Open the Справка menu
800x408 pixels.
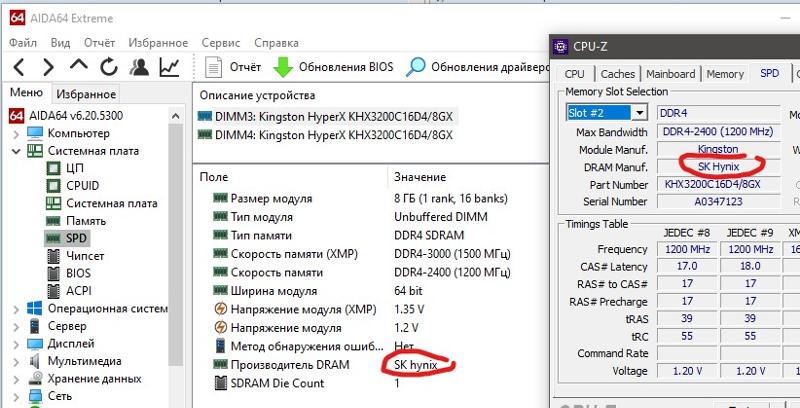(277, 43)
